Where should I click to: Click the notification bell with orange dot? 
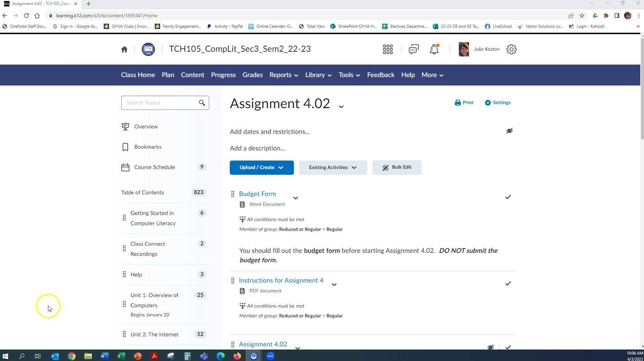click(x=434, y=49)
